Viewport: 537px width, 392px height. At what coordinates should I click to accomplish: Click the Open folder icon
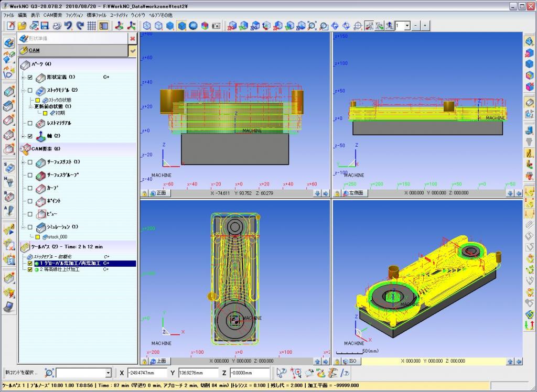[22, 26]
